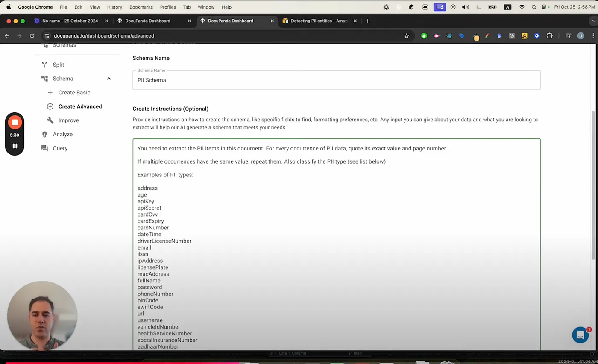
Task: Click the React DevTools extension icon
Action: [x=449, y=36]
